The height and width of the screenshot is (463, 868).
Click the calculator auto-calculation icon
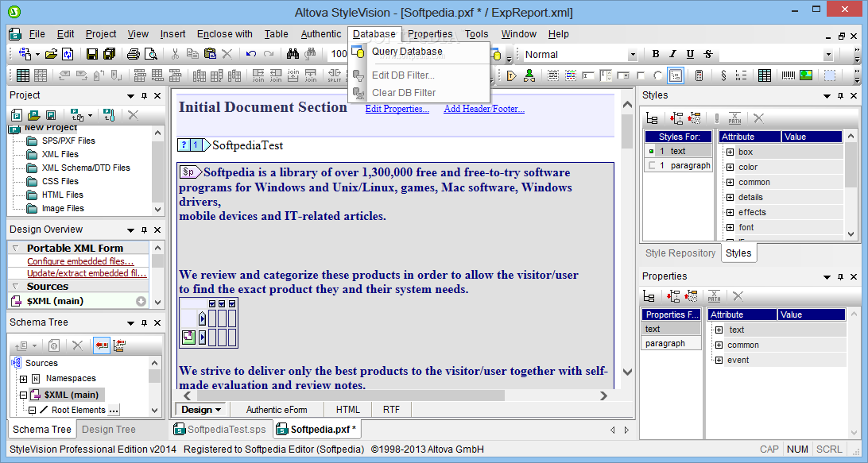(699, 75)
